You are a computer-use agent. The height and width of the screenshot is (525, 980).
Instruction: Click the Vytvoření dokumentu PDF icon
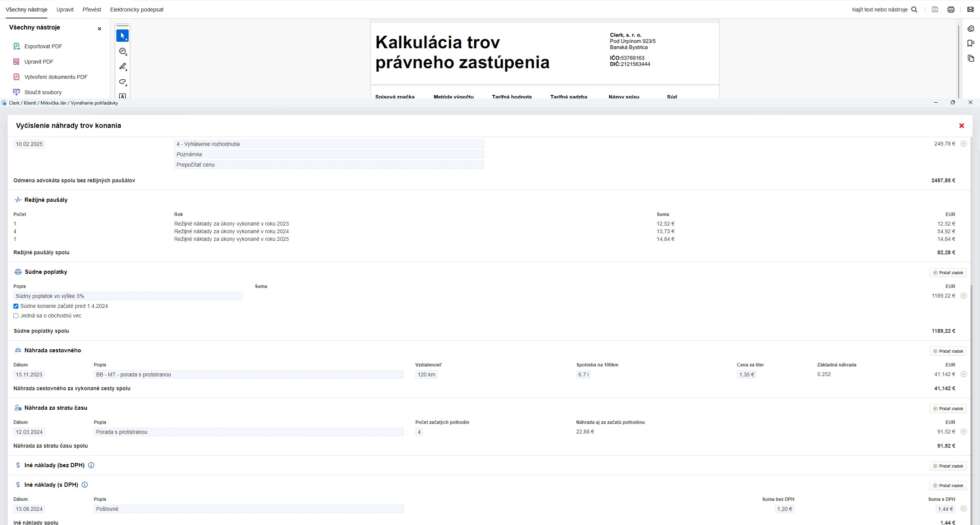17,77
